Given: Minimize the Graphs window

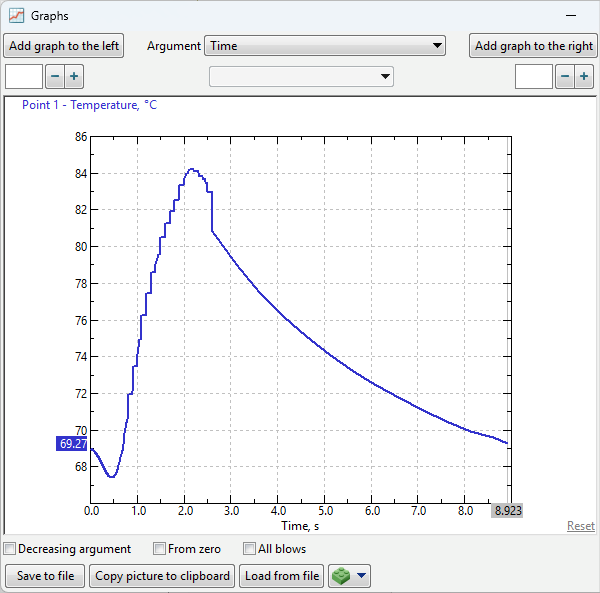Looking at the screenshot, I should [572, 16].
